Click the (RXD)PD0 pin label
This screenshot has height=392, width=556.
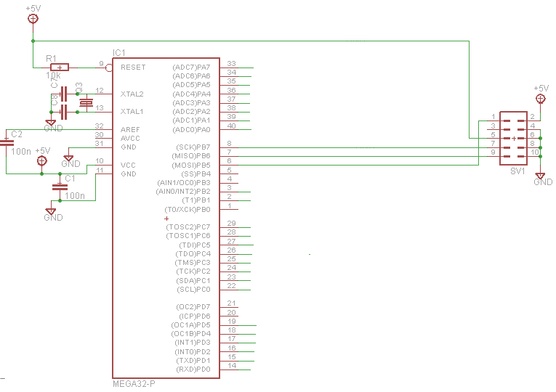[193, 369]
